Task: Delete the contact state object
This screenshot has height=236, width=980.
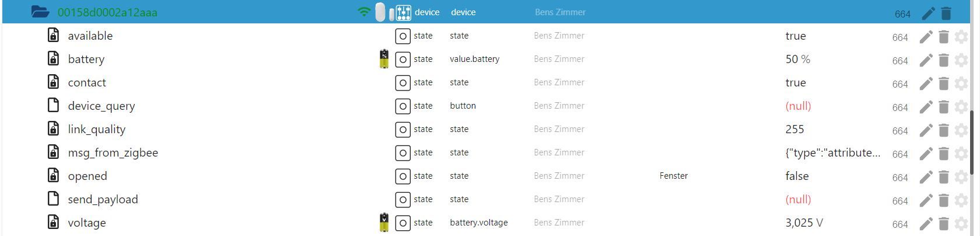Action: point(944,84)
